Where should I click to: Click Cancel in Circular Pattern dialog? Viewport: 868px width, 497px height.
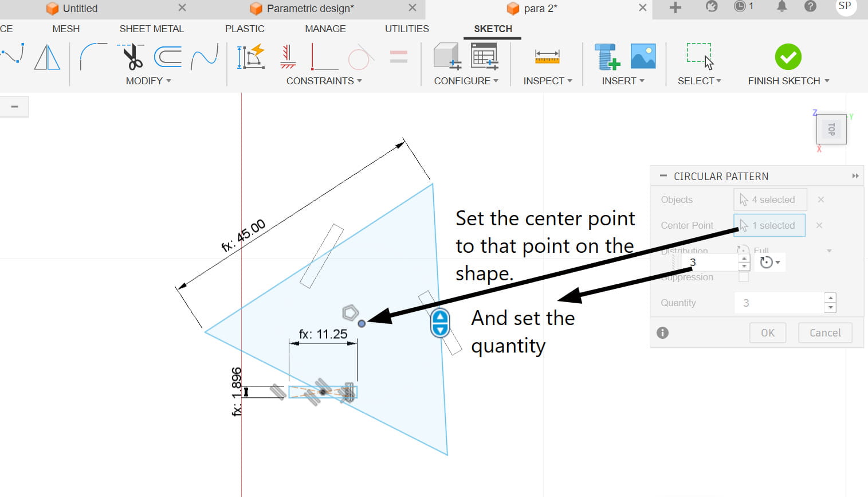825,333
